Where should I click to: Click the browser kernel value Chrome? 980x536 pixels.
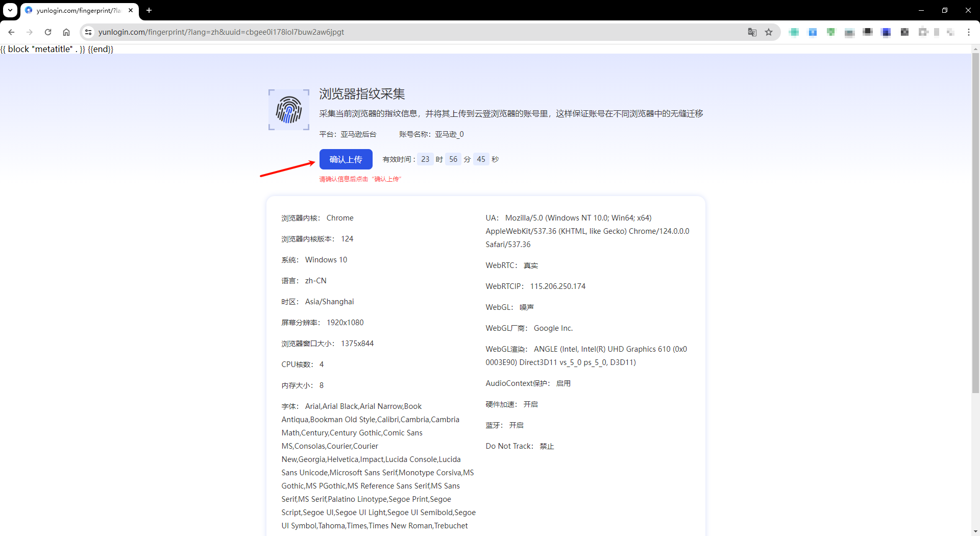pos(340,218)
